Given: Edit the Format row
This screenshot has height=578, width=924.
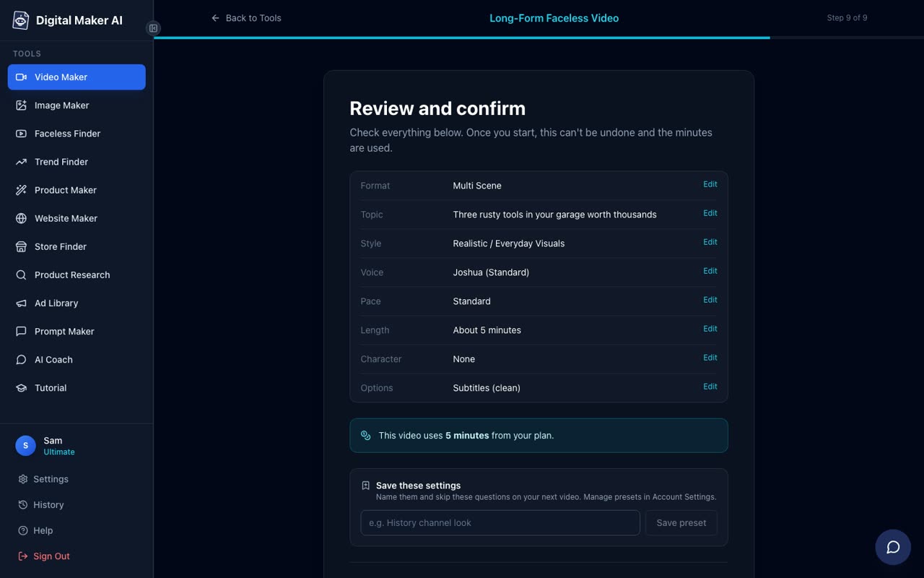Looking at the screenshot, I should tap(710, 184).
